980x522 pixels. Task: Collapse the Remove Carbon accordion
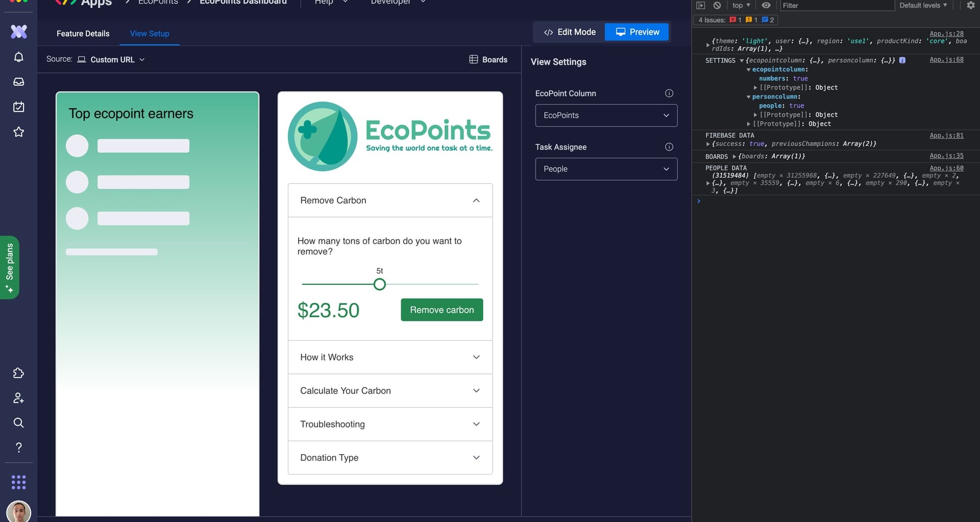coord(390,200)
